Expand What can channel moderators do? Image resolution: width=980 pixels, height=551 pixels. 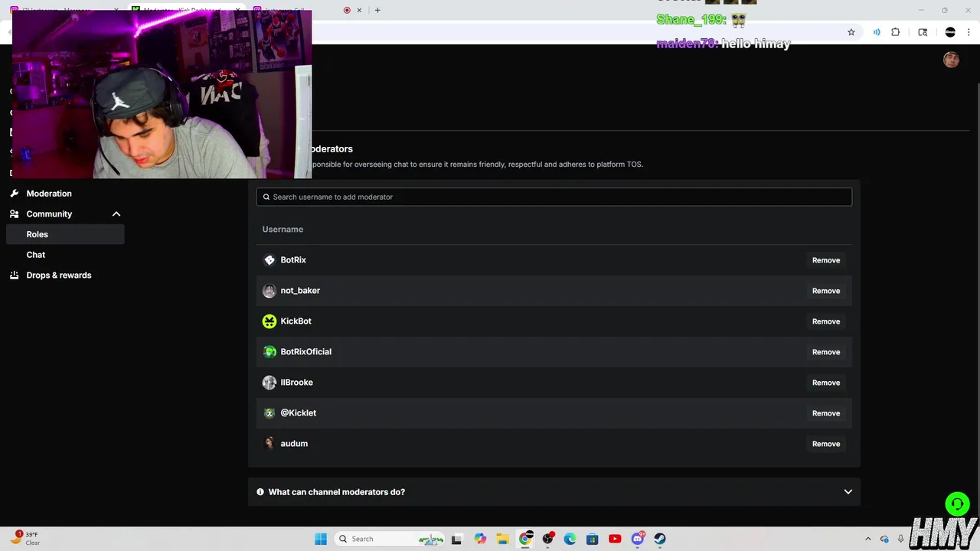click(554, 492)
